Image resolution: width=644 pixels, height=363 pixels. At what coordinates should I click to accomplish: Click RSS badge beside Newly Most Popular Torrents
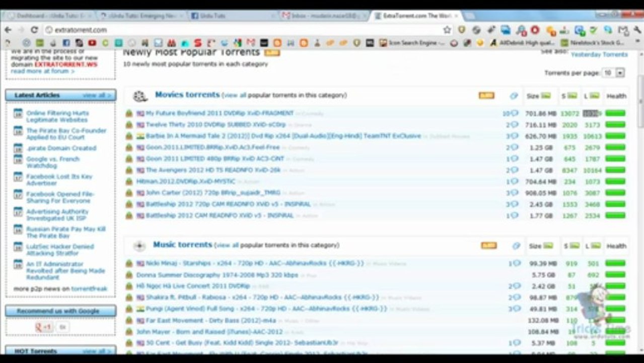pos(272,52)
